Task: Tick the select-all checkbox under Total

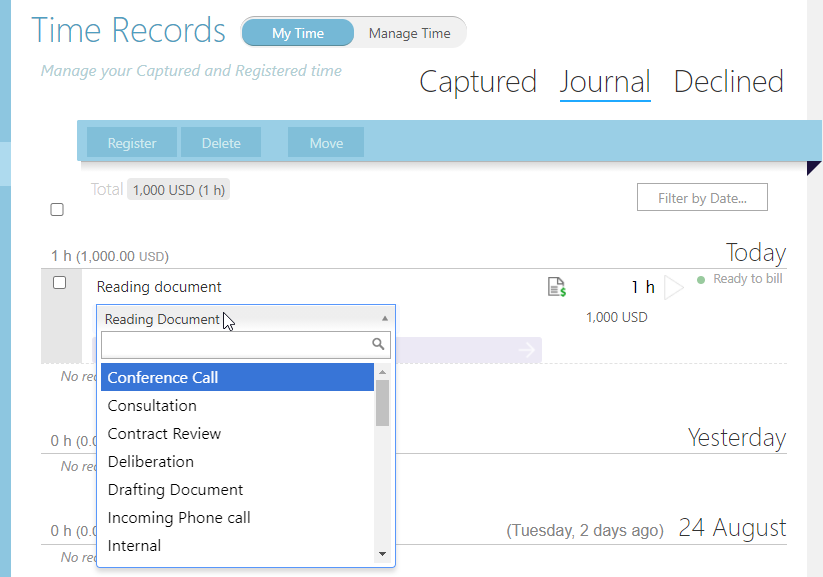Action: point(57,210)
